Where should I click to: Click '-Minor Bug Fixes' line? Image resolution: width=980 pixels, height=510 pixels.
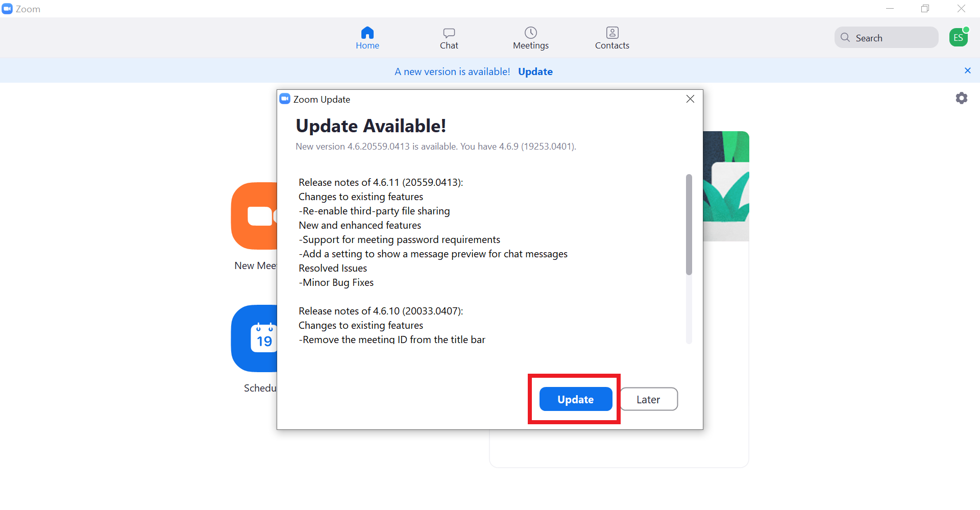click(336, 282)
